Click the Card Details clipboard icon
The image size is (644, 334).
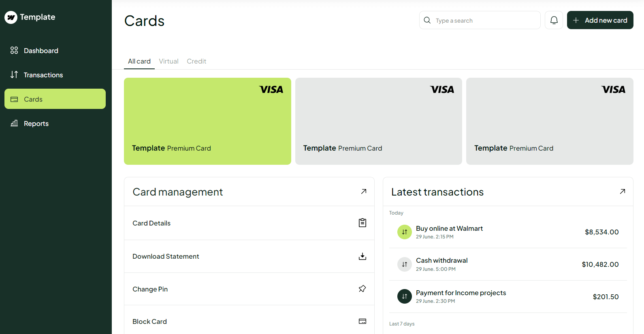pyautogui.click(x=363, y=223)
